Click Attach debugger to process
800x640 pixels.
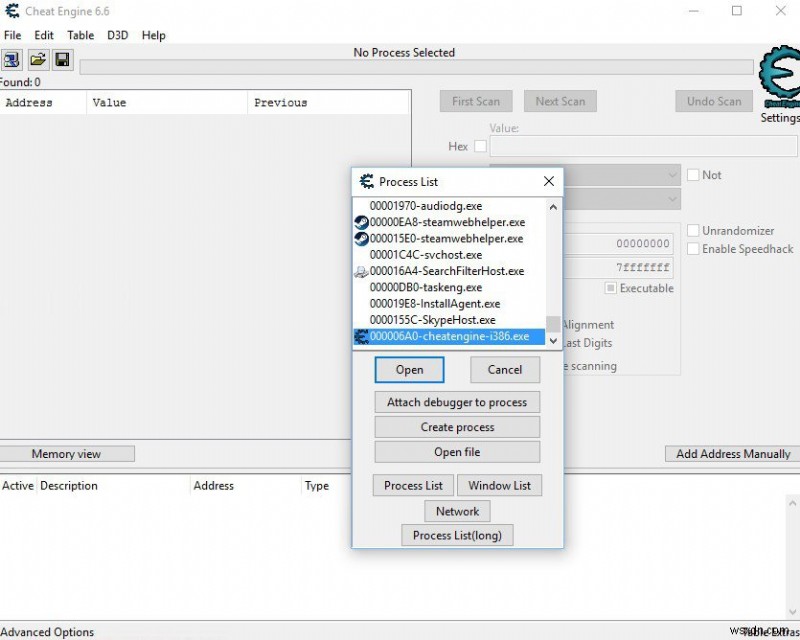pyautogui.click(x=457, y=402)
